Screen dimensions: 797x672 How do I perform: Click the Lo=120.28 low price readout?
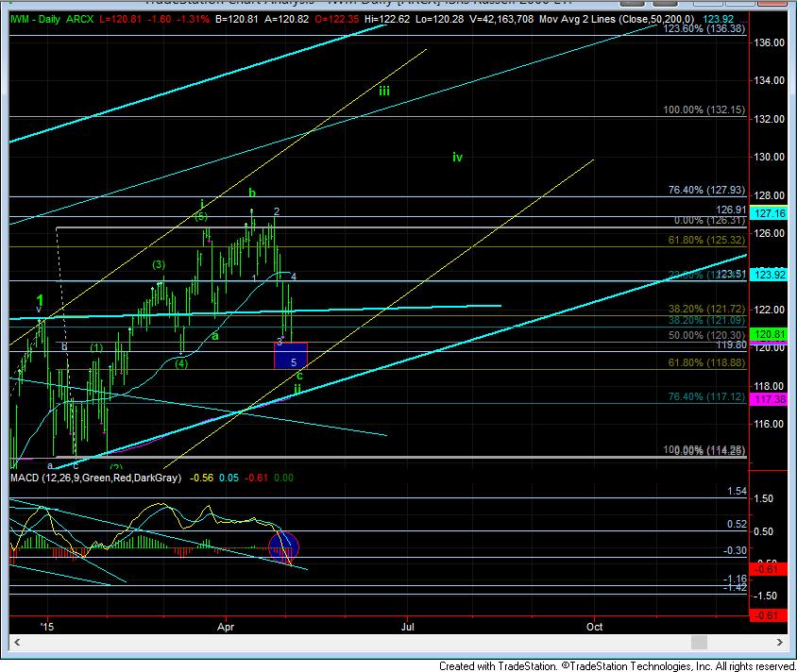click(439, 19)
